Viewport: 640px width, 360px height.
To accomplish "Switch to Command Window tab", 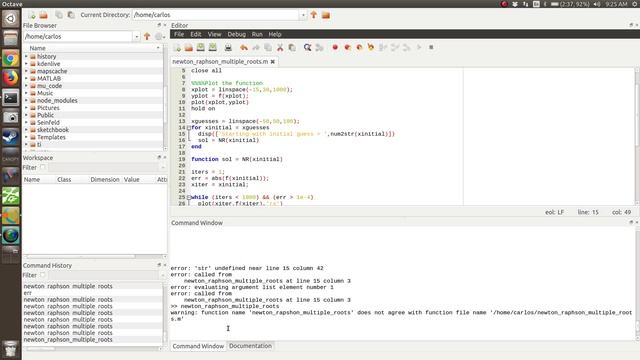I will click(x=198, y=346).
